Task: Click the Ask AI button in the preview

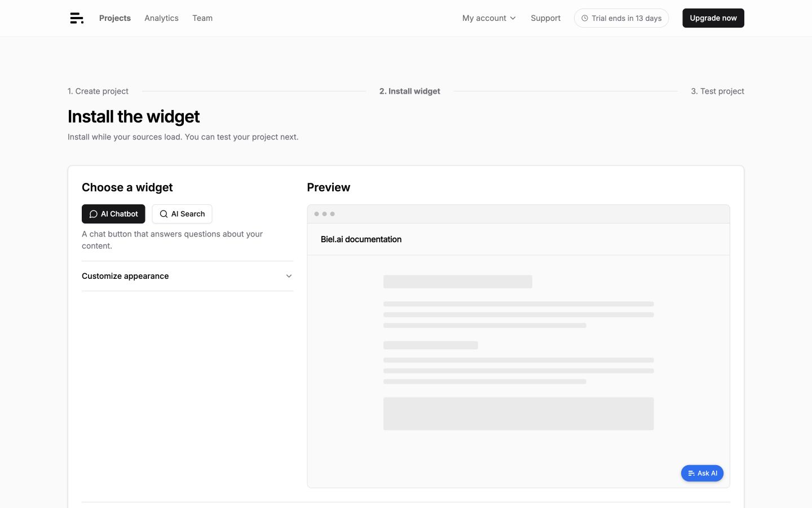Action: click(x=702, y=473)
